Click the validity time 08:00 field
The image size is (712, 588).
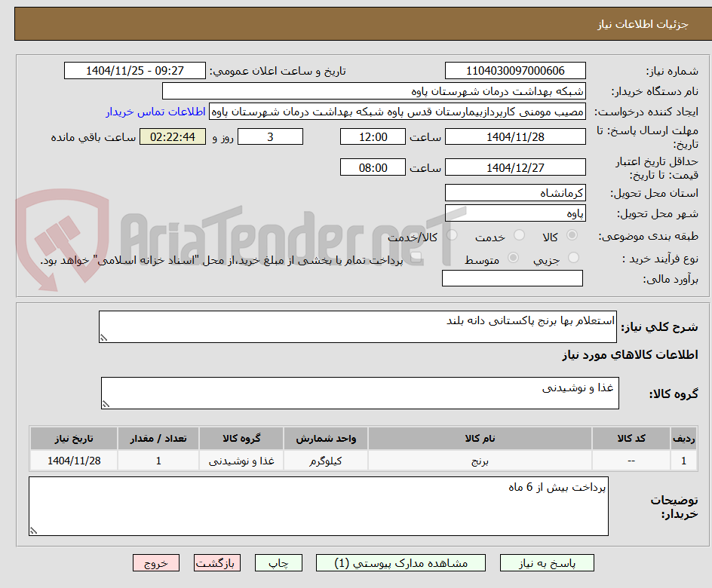pyautogui.click(x=373, y=167)
